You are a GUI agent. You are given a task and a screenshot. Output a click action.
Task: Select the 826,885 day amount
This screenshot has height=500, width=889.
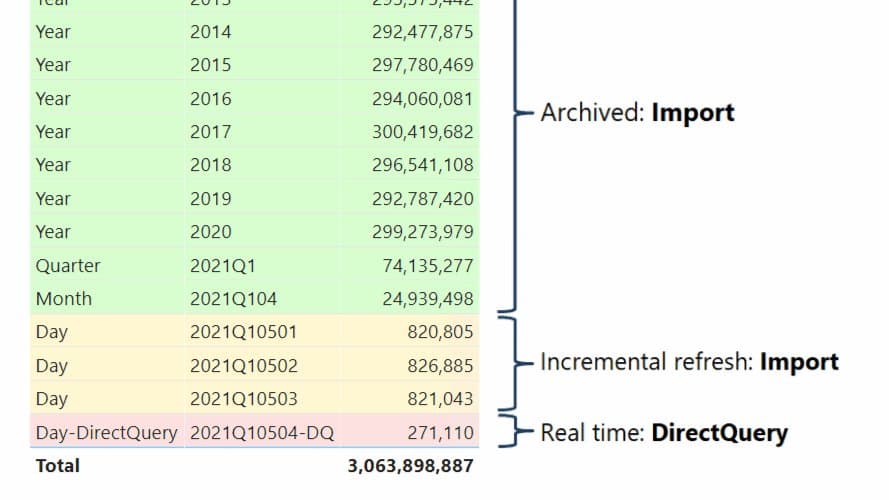[x=440, y=366]
